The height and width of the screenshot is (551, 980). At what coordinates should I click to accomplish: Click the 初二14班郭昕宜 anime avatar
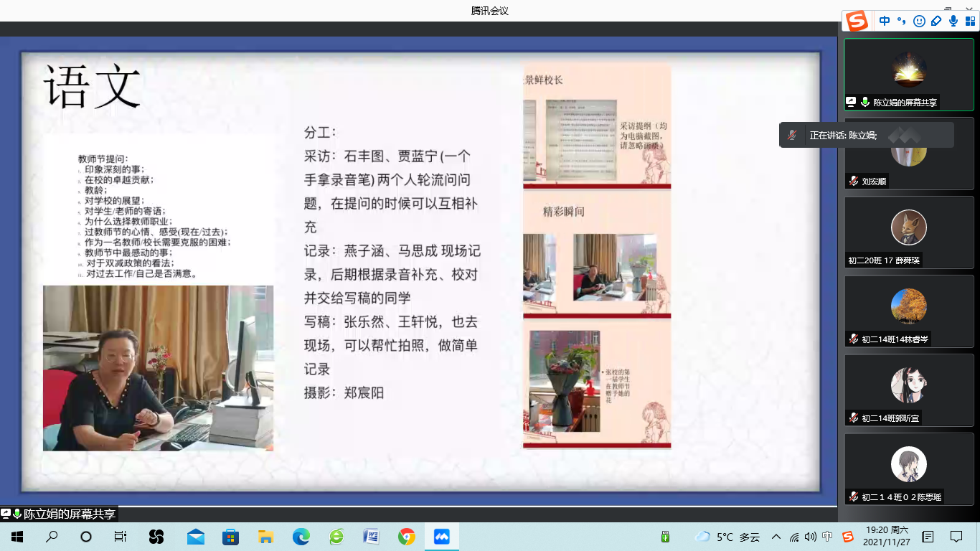pyautogui.click(x=908, y=385)
